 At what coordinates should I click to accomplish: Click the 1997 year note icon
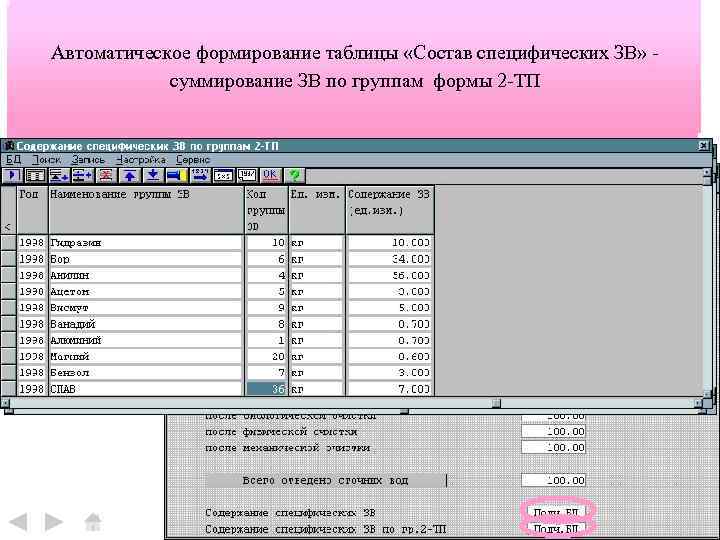click(247, 175)
